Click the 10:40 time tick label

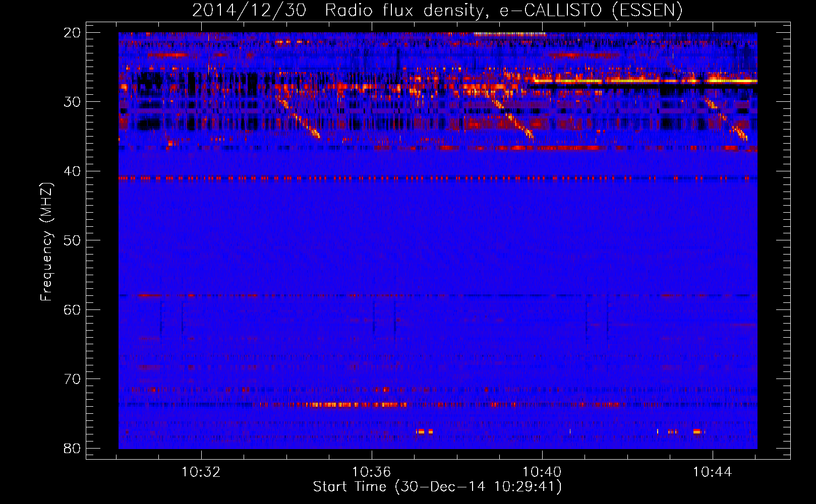point(542,472)
